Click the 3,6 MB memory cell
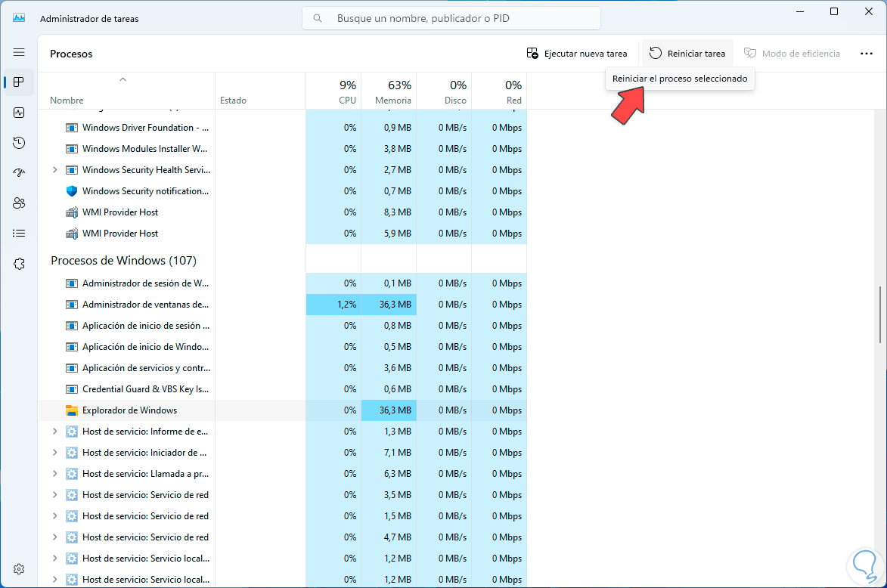Image resolution: width=887 pixels, height=588 pixels. tap(389, 368)
